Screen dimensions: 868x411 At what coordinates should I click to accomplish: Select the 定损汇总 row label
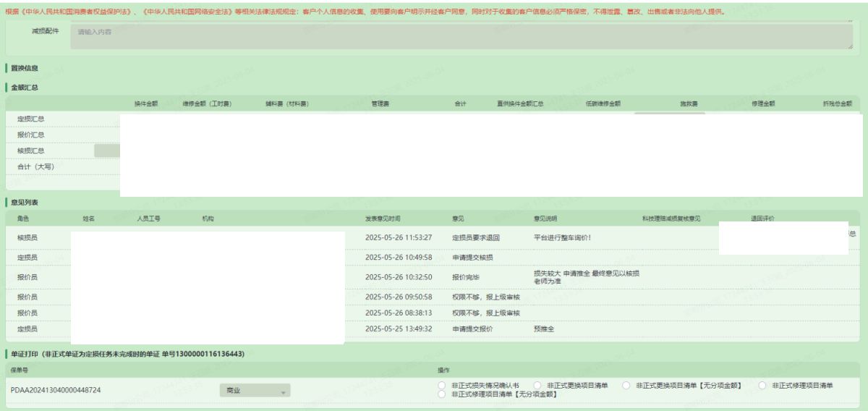pyautogui.click(x=31, y=119)
